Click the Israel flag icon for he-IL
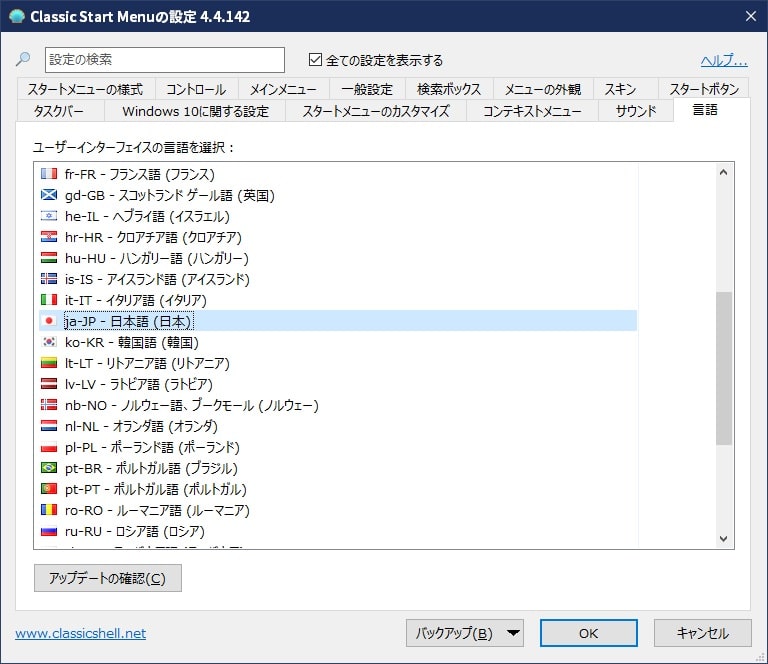 [48, 216]
